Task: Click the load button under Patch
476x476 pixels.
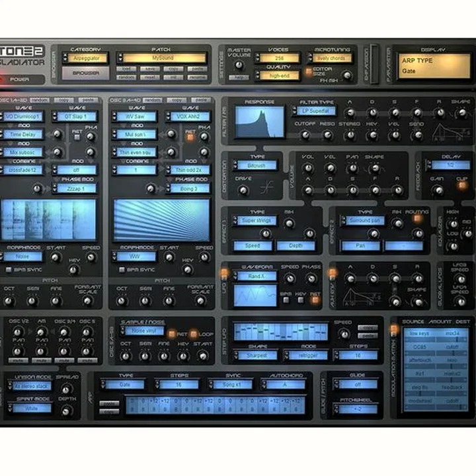Action: (x=126, y=69)
